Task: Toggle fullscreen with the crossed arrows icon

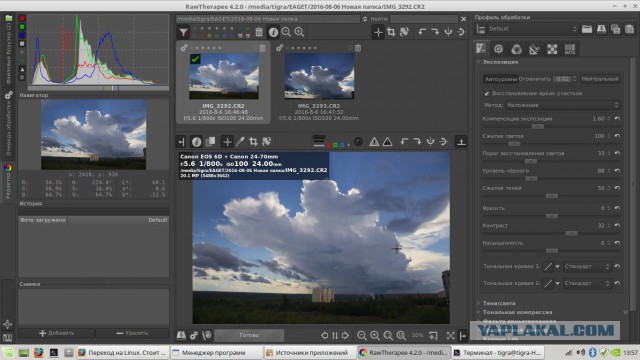Action: 450,335
